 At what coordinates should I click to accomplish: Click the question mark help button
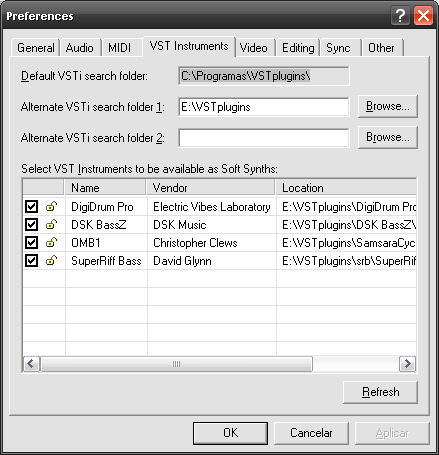pyautogui.click(x=400, y=16)
